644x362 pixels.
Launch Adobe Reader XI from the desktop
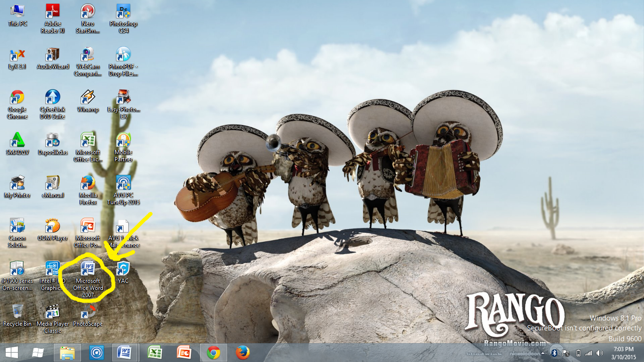pos(52,18)
